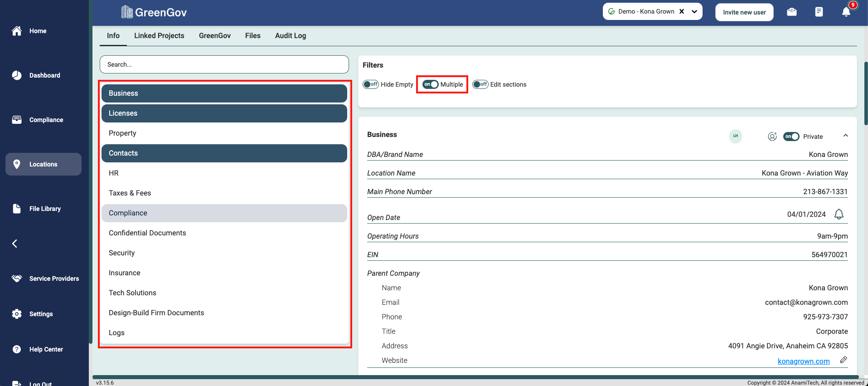Collapse the Business section with the chevron
The width and height of the screenshot is (868, 386).
click(845, 136)
